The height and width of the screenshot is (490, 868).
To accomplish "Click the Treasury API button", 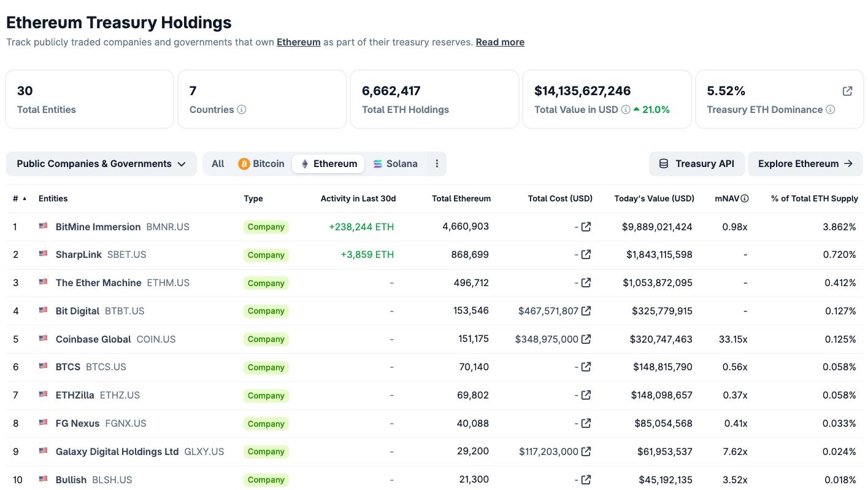I will pos(696,164).
